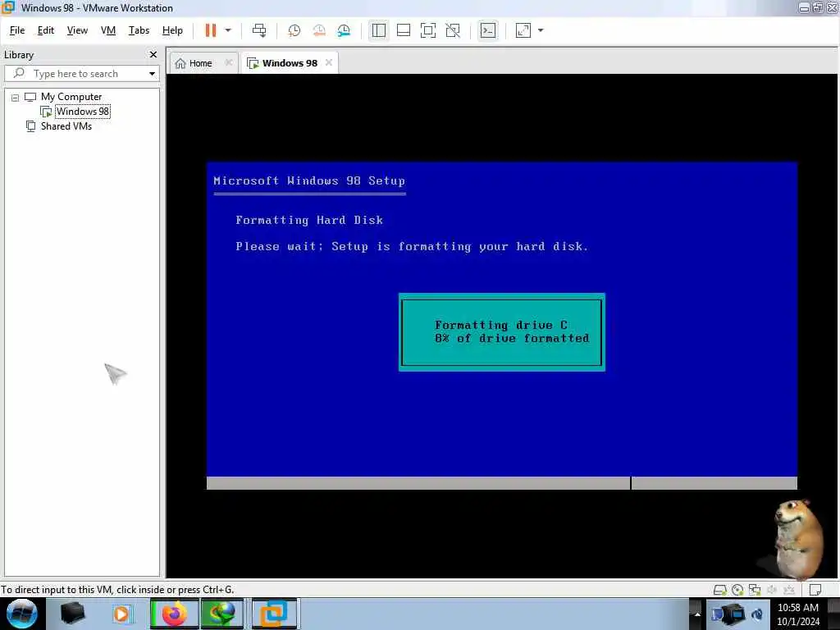Select My Computer in the library tree
The height and width of the screenshot is (630, 840).
coord(71,97)
